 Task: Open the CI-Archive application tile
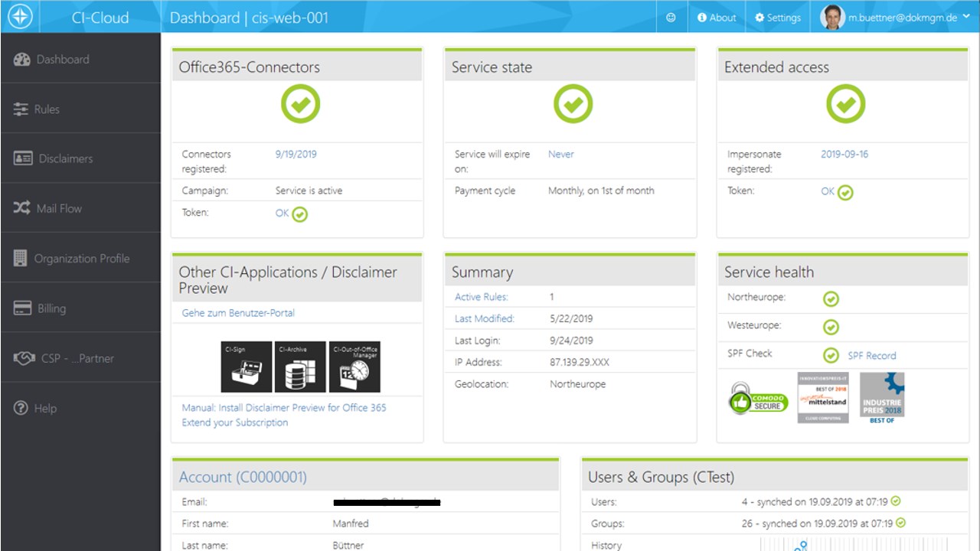pos(301,367)
